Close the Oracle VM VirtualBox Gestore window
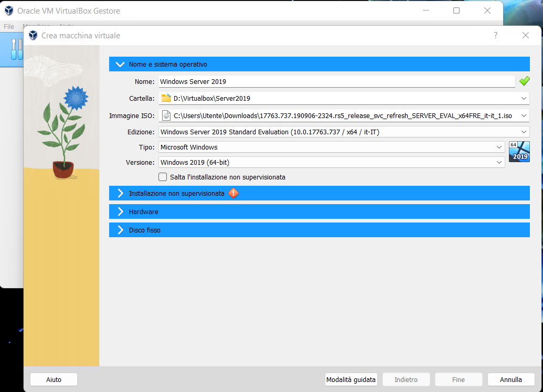The image size is (543, 392). (x=487, y=10)
